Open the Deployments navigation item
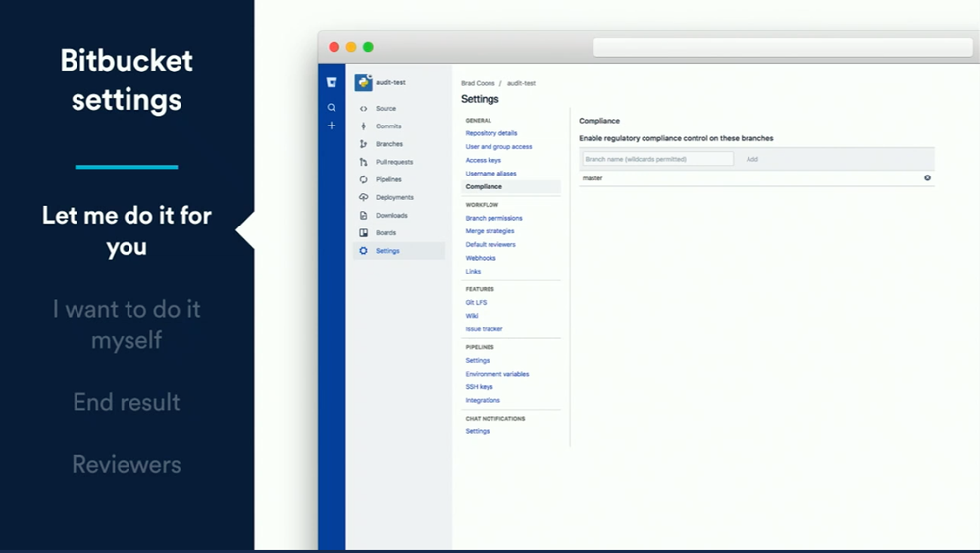980x553 pixels. [x=394, y=197]
